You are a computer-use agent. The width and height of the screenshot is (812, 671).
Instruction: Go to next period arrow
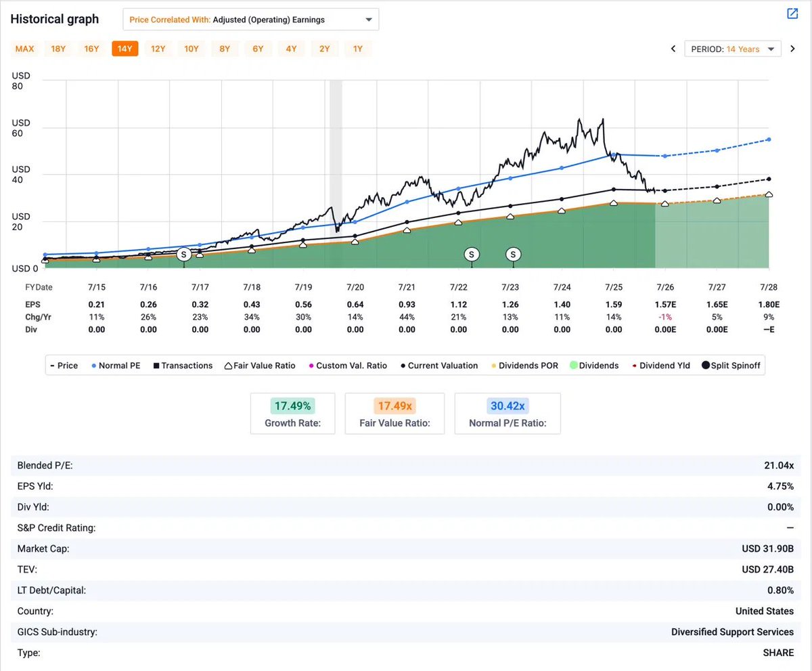[793, 49]
